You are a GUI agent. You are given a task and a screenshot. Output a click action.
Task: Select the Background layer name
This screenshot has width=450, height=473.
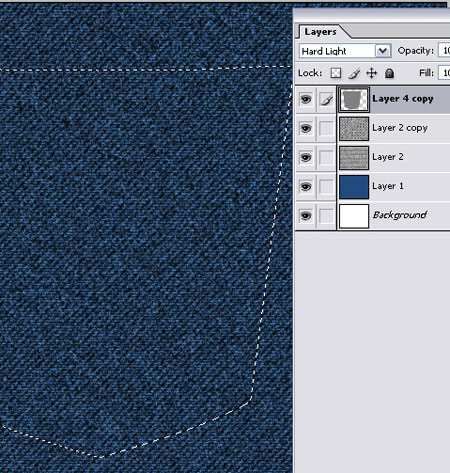tap(400, 215)
